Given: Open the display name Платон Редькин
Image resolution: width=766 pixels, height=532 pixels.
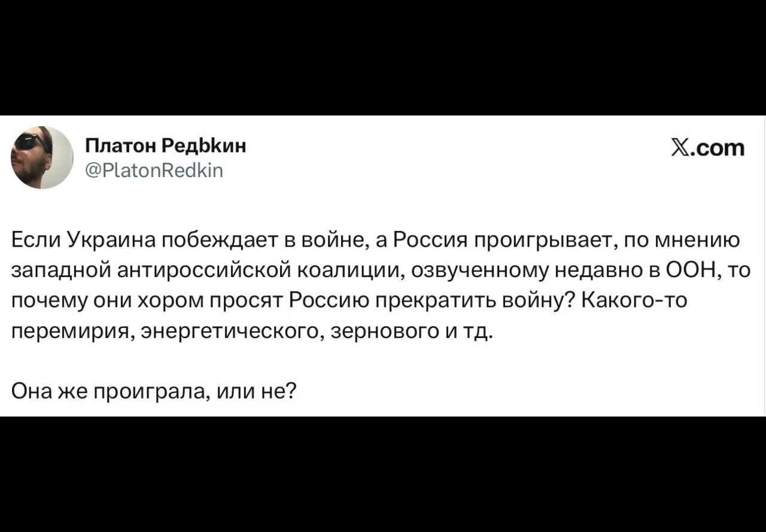Looking at the screenshot, I should point(166,146).
